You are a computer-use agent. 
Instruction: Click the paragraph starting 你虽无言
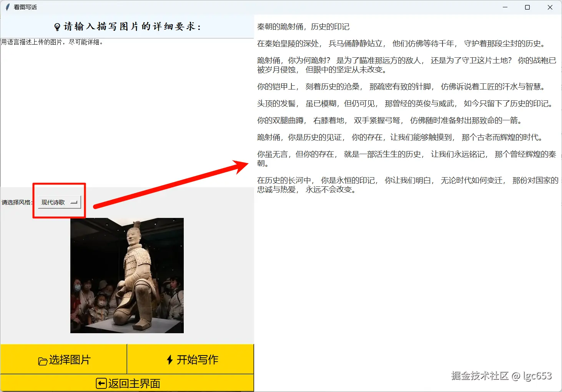point(407,159)
